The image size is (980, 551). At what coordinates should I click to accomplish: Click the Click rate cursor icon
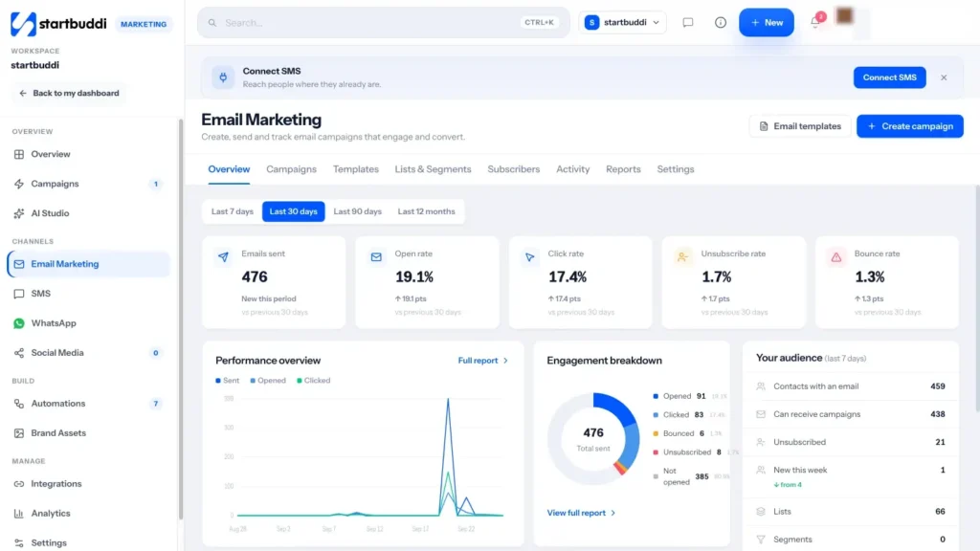(529, 256)
